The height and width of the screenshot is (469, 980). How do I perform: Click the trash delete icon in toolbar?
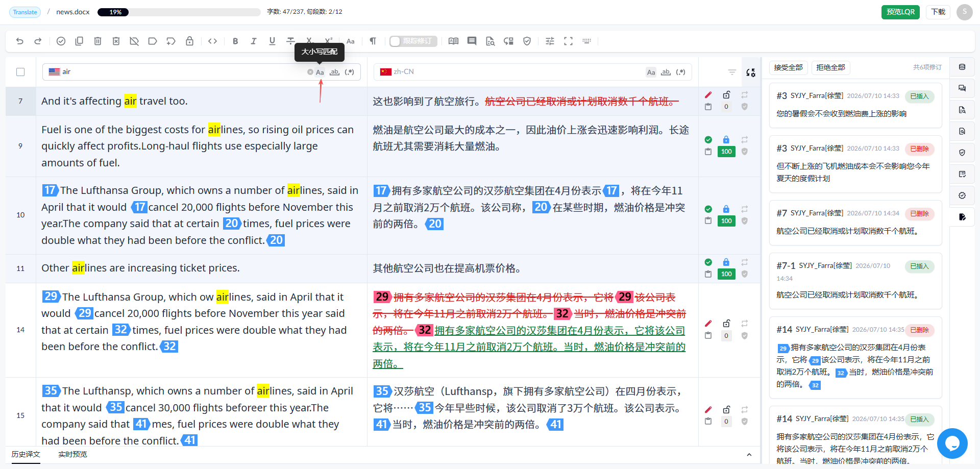(97, 41)
